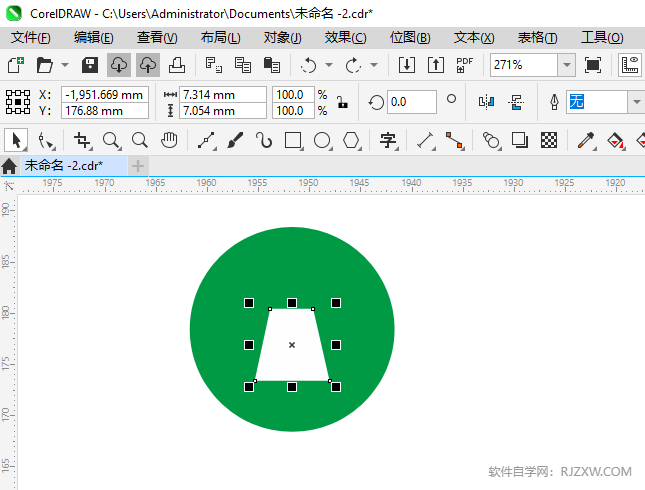Expand the zoom level dropdown arrow

(567, 65)
